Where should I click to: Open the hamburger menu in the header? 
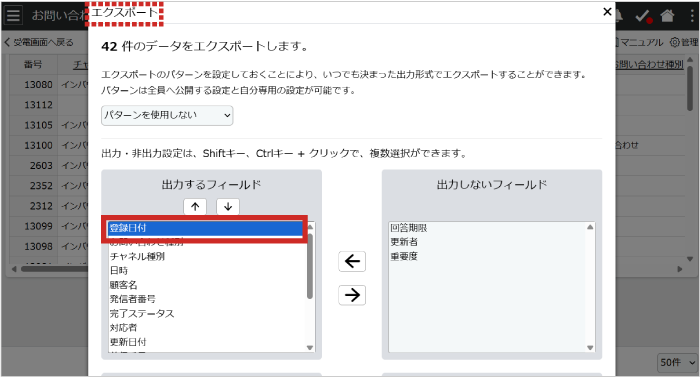coord(13,15)
